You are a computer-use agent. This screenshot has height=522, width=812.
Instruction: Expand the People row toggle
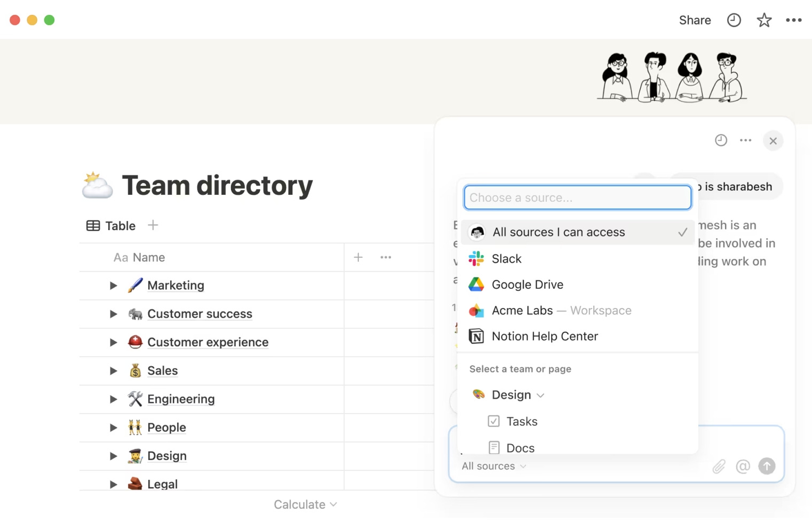(113, 428)
